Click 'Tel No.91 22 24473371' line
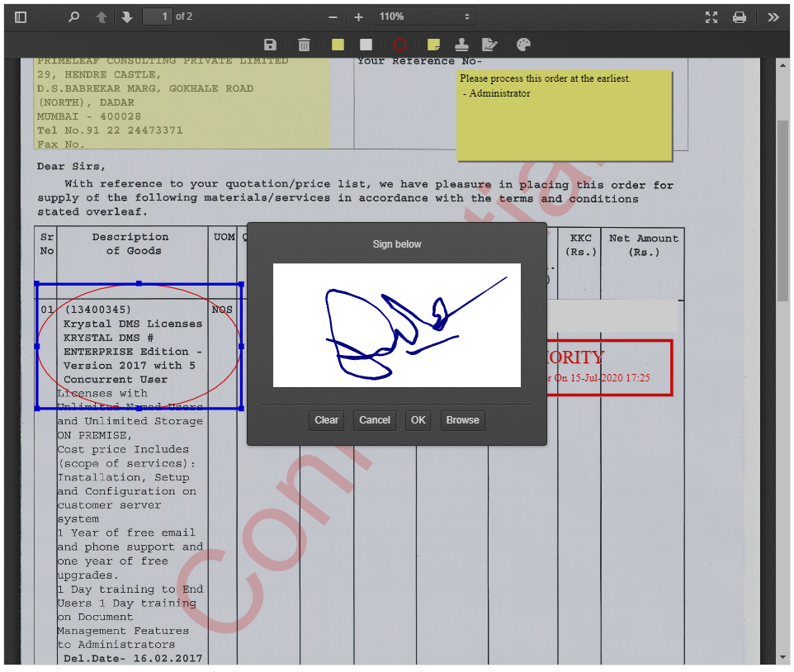The height and width of the screenshot is (672, 794). point(110,130)
